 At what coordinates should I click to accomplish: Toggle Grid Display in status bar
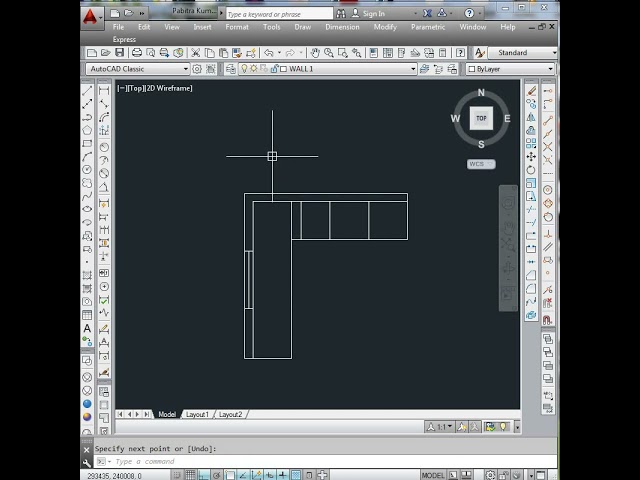190,475
